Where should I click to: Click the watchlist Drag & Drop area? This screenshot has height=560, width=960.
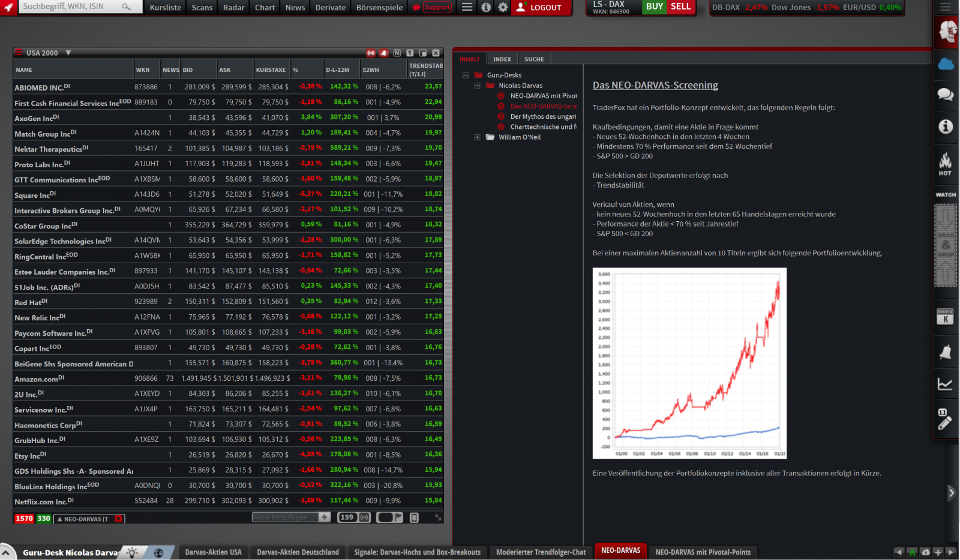pyautogui.click(x=946, y=245)
